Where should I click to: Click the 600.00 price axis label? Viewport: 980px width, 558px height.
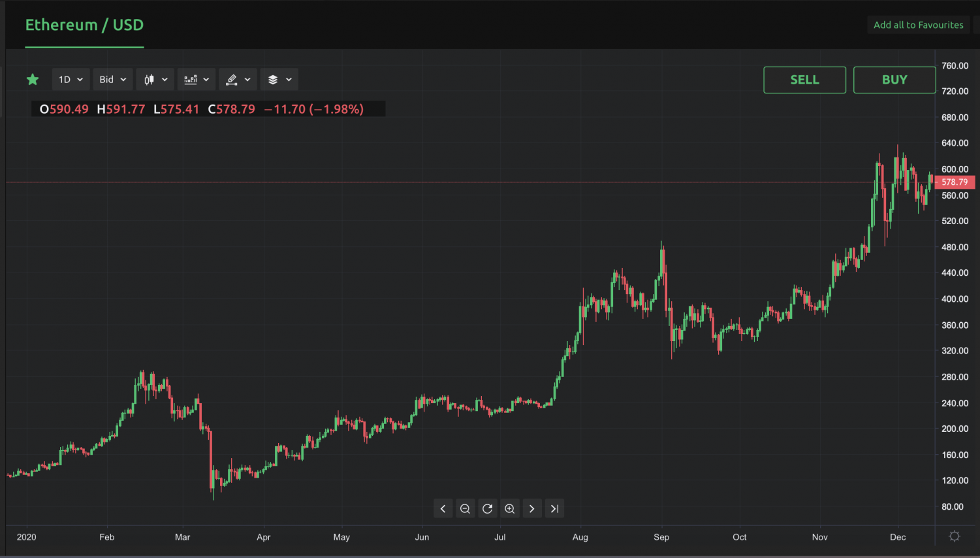pyautogui.click(x=955, y=169)
